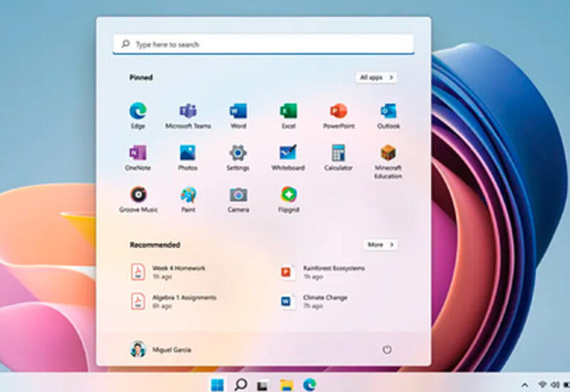Open the Wi-Fi network tray icon
This screenshot has height=392, width=570.
tap(542, 384)
